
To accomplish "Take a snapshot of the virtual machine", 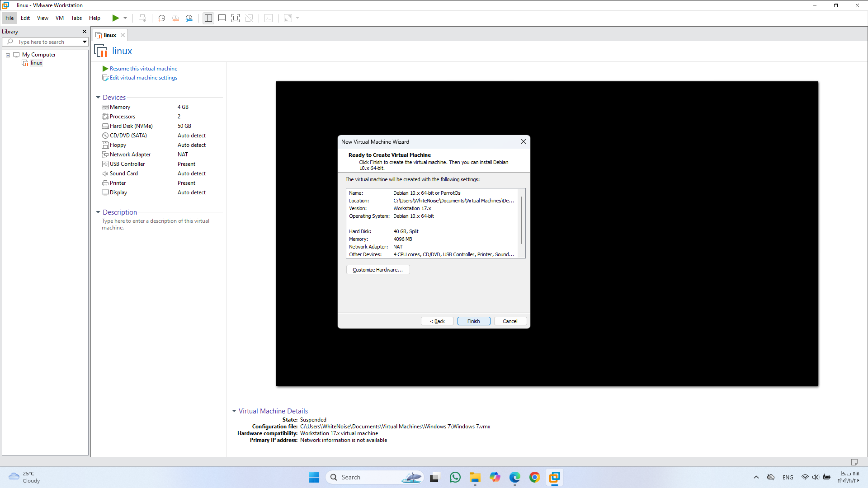I will pos(161,18).
